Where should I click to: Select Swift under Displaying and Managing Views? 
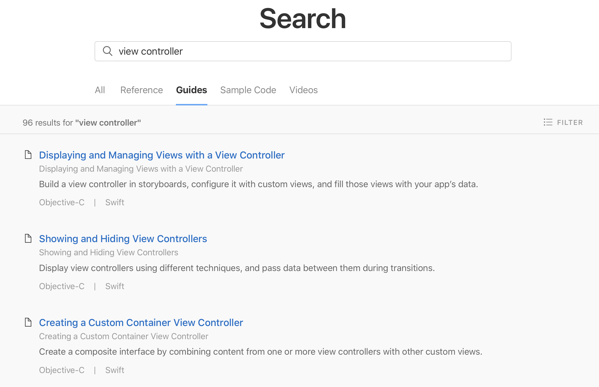pyautogui.click(x=115, y=202)
